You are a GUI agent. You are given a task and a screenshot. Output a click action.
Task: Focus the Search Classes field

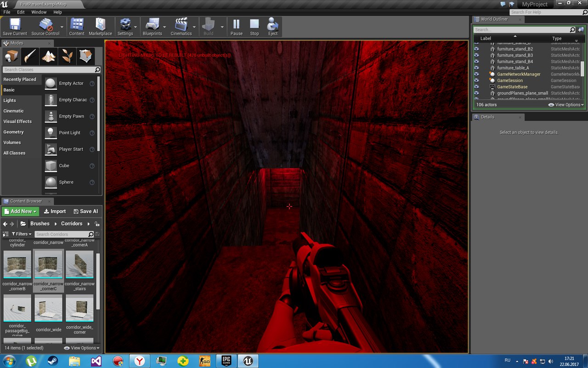click(x=51, y=70)
